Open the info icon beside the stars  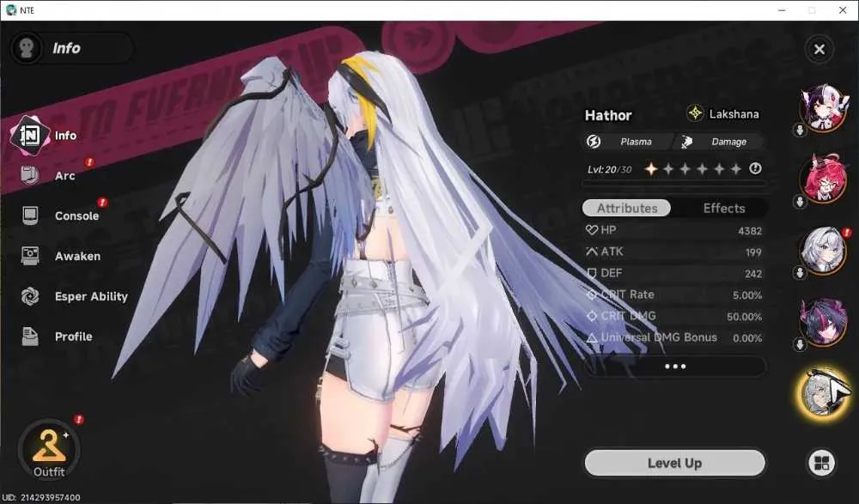(755, 169)
